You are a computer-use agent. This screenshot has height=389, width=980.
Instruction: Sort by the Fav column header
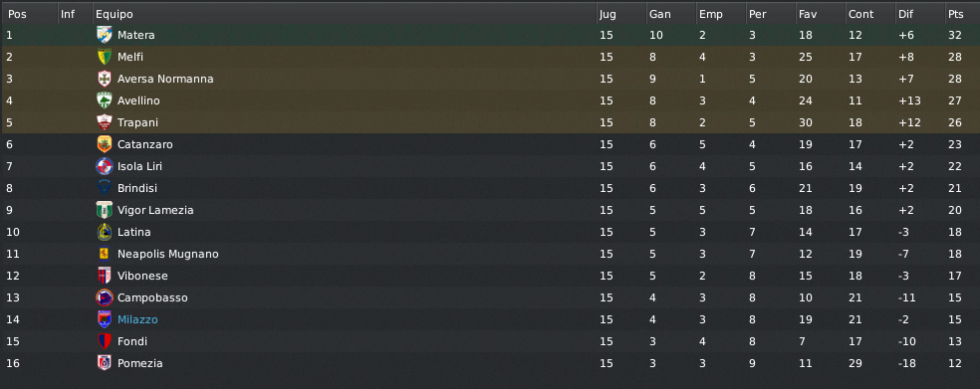tap(821, 14)
